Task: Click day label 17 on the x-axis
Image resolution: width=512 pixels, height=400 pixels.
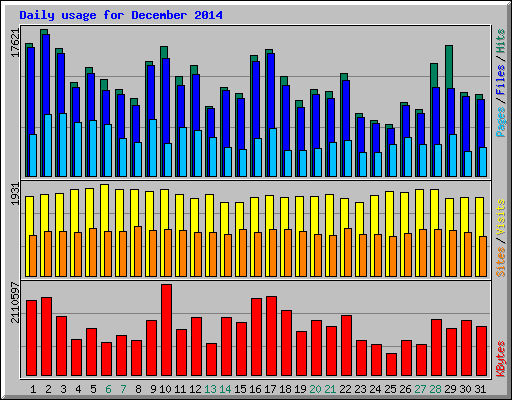Action: click(270, 389)
